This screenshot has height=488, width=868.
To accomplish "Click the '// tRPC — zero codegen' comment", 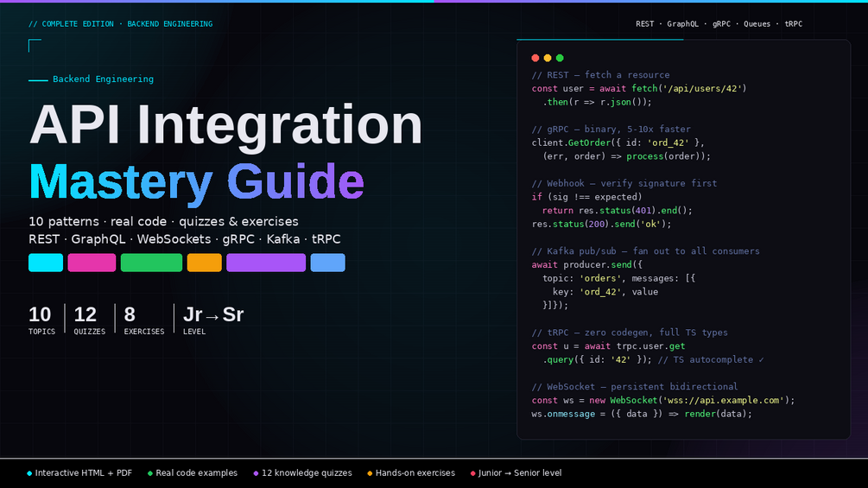I will [630, 333].
